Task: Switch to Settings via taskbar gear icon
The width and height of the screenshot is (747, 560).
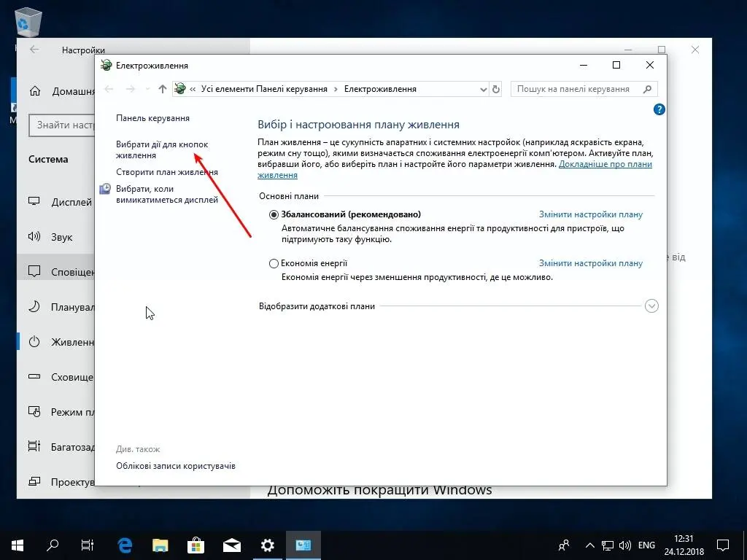Action: point(268,545)
